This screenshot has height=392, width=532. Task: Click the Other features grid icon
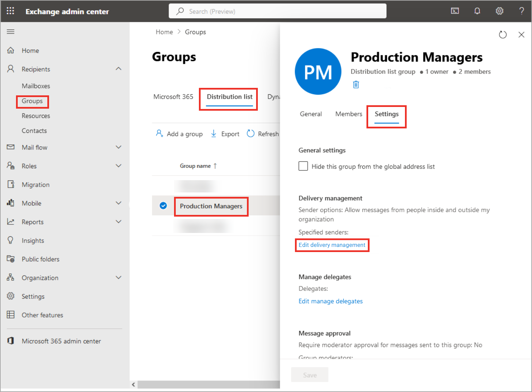click(x=11, y=315)
